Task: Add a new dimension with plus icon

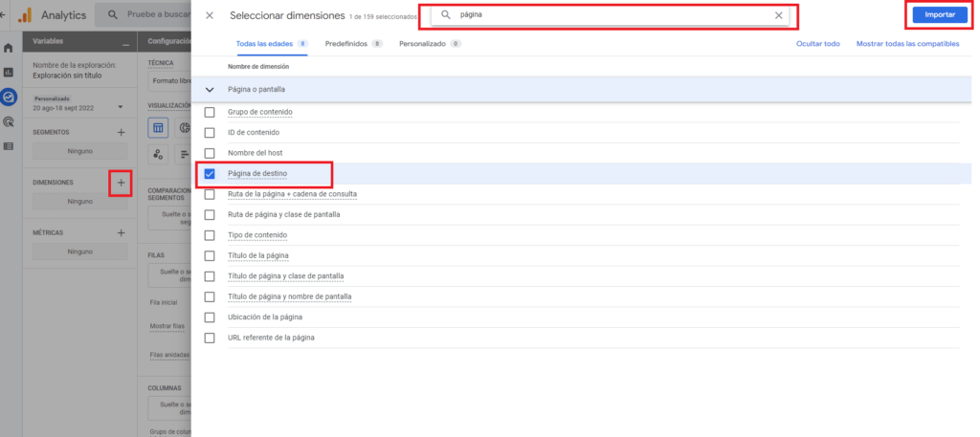Action: (122, 183)
